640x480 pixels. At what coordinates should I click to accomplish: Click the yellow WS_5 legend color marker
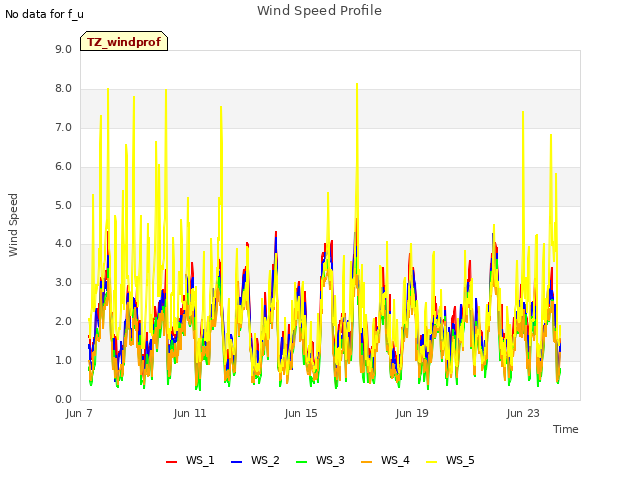[431, 462]
